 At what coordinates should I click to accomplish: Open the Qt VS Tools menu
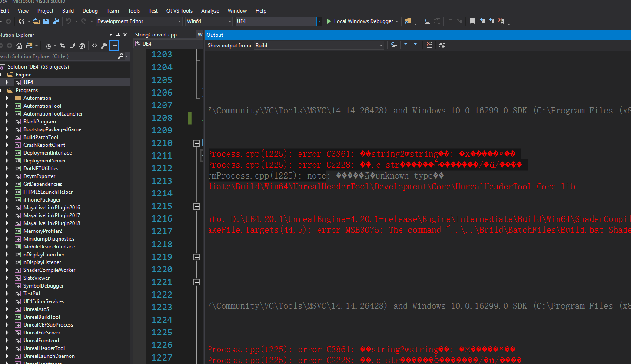[179, 10]
